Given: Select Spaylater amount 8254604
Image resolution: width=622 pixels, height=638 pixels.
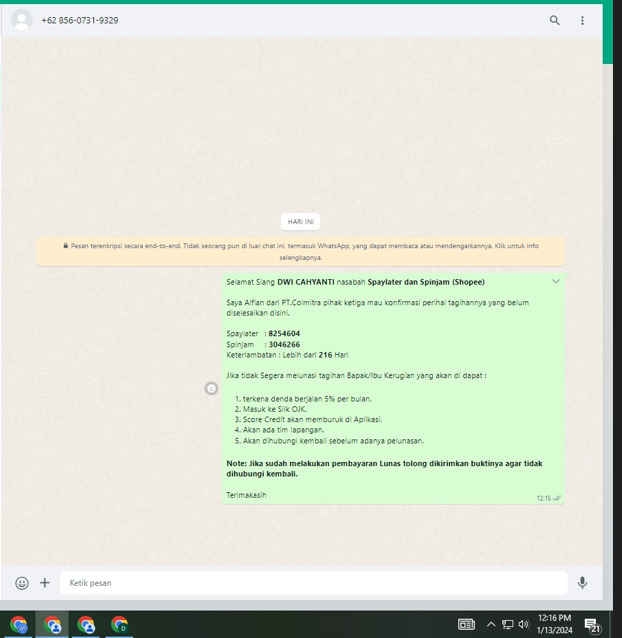Looking at the screenshot, I should click(284, 333).
